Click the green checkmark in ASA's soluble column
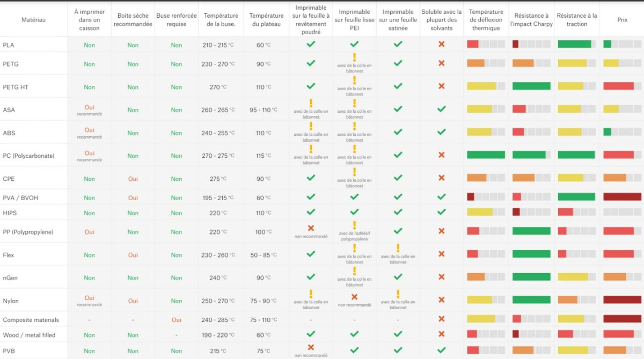Image resolution: width=644 pixels, height=359 pixels. (x=442, y=109)
